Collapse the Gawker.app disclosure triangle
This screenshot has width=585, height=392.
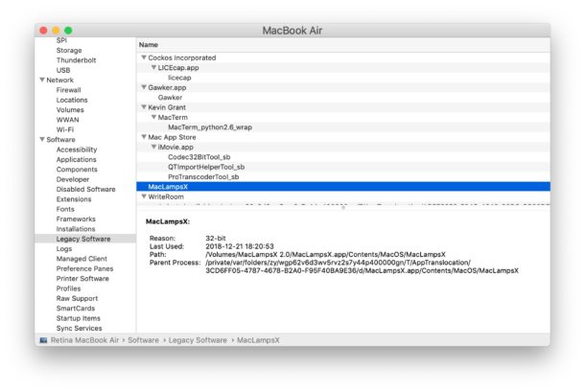[144, 87]
